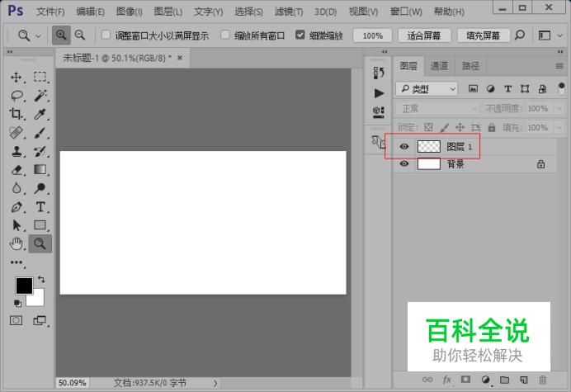Select the Clone Stamp tool
Screen dimensions: 571x392
16,151
